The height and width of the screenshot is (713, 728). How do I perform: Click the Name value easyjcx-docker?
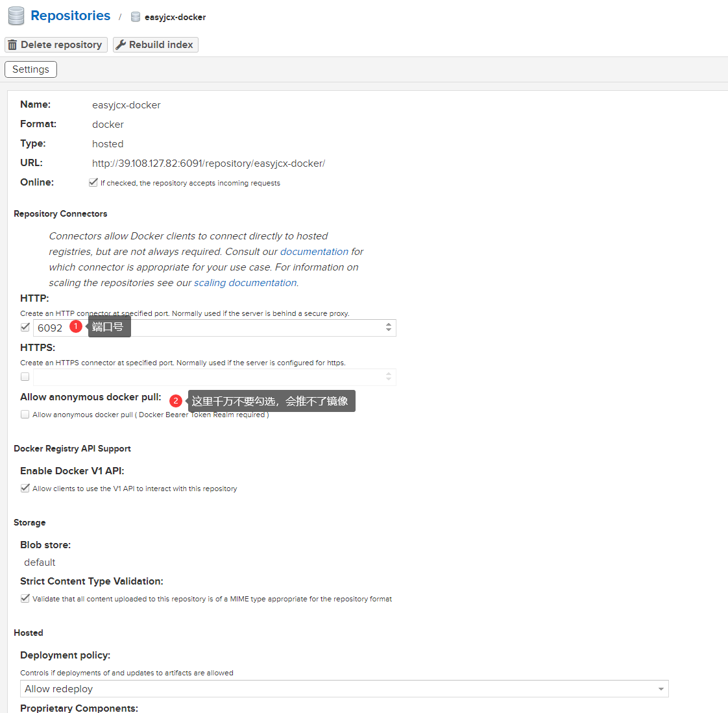point(127,105)
